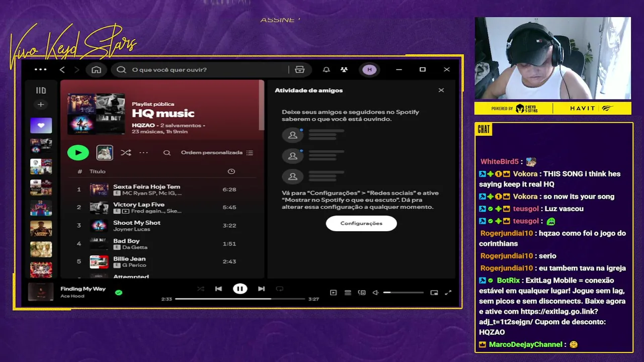Open the collaborator avatar beside the play button
644x362 pixels.
point(105,152)
